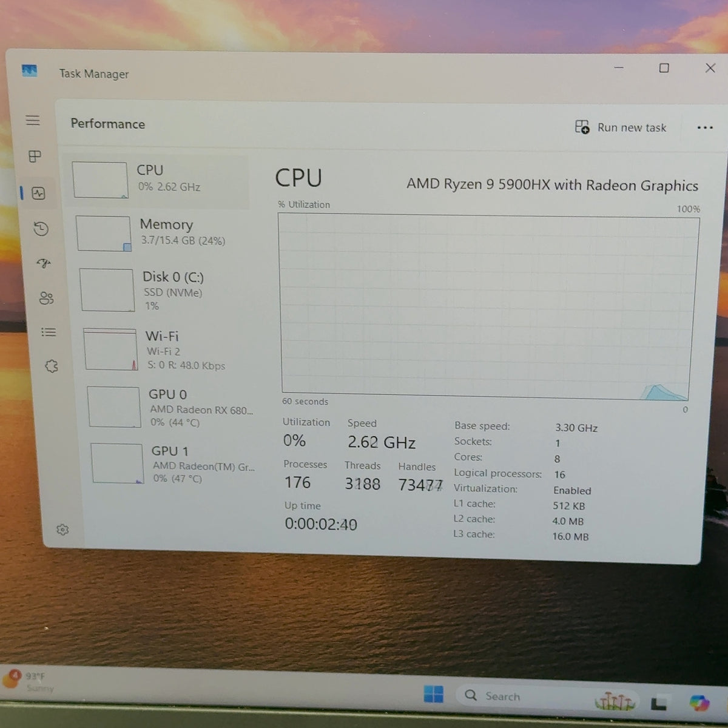This screenshot has height=728, width=728.
Task: Maximize the Task Manager window
Action: [664, 68]
